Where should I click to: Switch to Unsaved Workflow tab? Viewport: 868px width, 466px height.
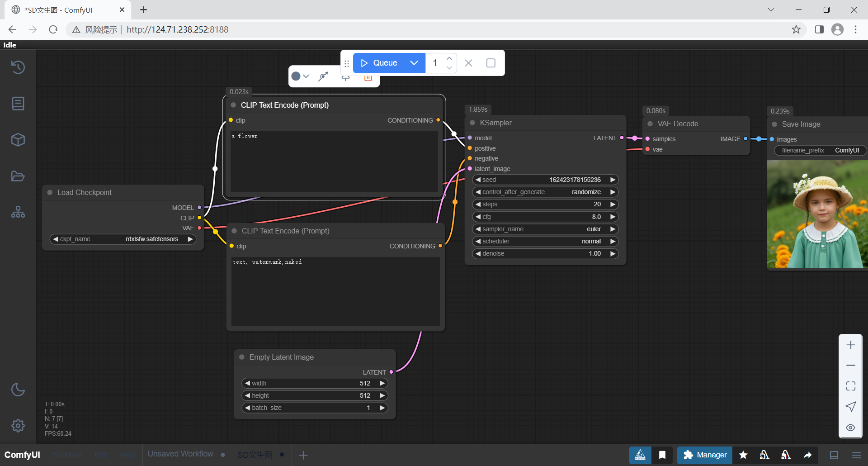(x=180, y=454)
